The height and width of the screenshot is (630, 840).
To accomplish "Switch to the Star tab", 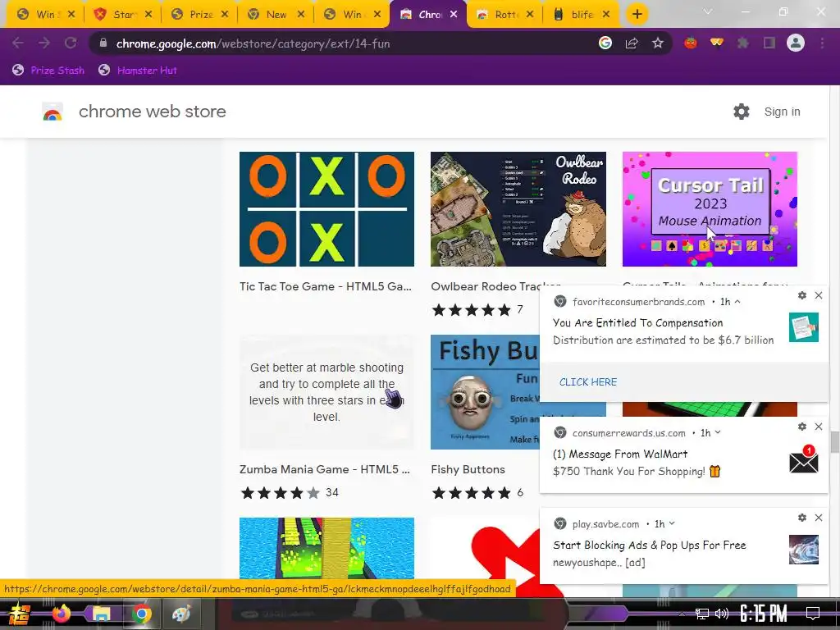I will click(x=122, y=15).
